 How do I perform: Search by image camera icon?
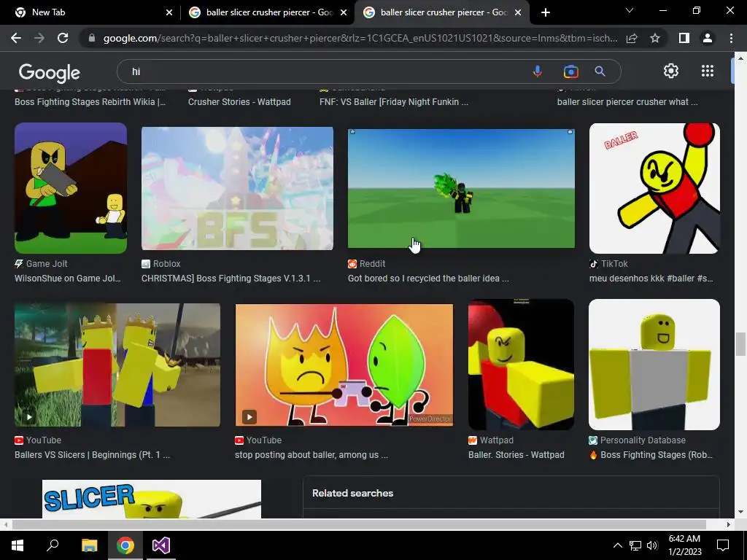(570, 71)
